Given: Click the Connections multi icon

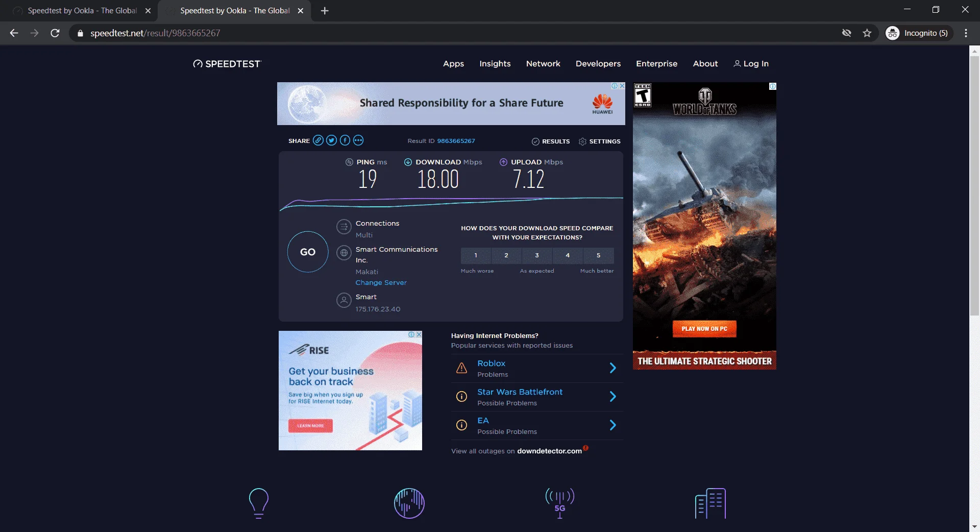Looking at the screenshot, I should 344,227.
